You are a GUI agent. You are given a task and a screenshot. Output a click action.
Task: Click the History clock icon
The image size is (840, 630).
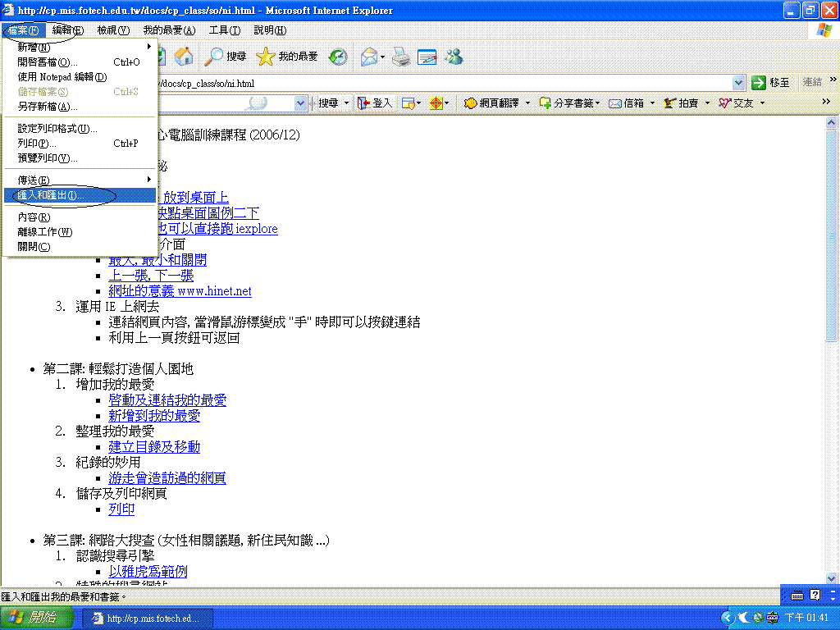click(x=337, y=57)
